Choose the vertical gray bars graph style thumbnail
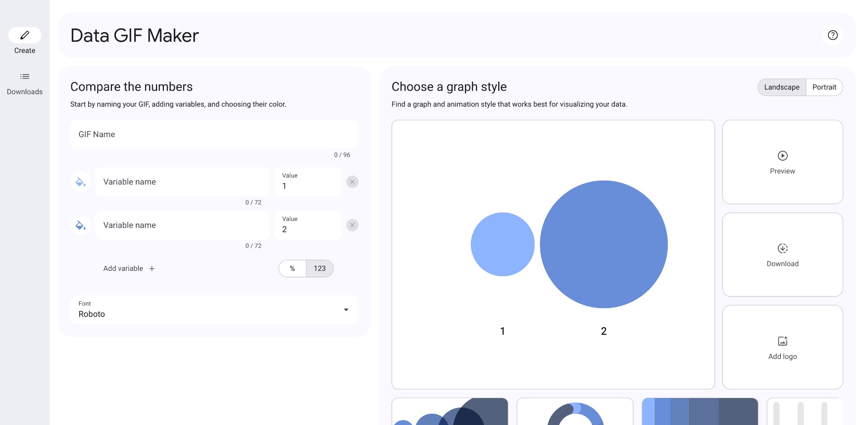This screenshot has width=868, height=425. (805, 411)
